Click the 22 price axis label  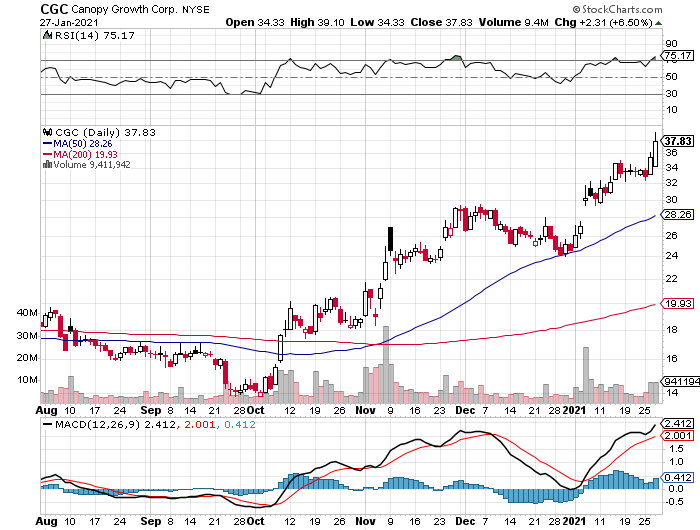pos(671,279)
